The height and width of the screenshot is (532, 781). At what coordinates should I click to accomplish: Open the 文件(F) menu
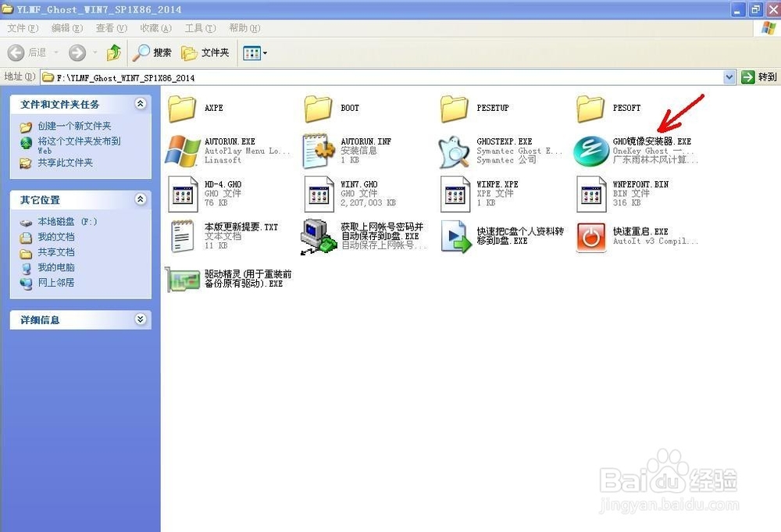pos(23,28)
